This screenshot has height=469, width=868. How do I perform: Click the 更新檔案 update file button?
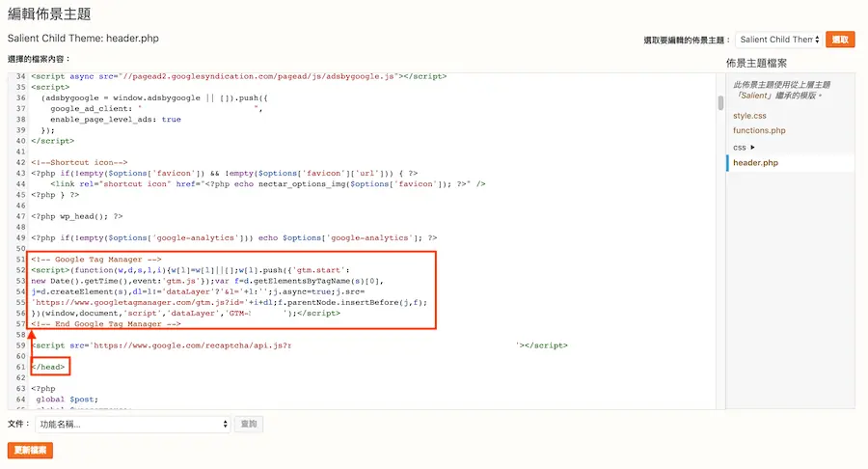tap(31, 450)
